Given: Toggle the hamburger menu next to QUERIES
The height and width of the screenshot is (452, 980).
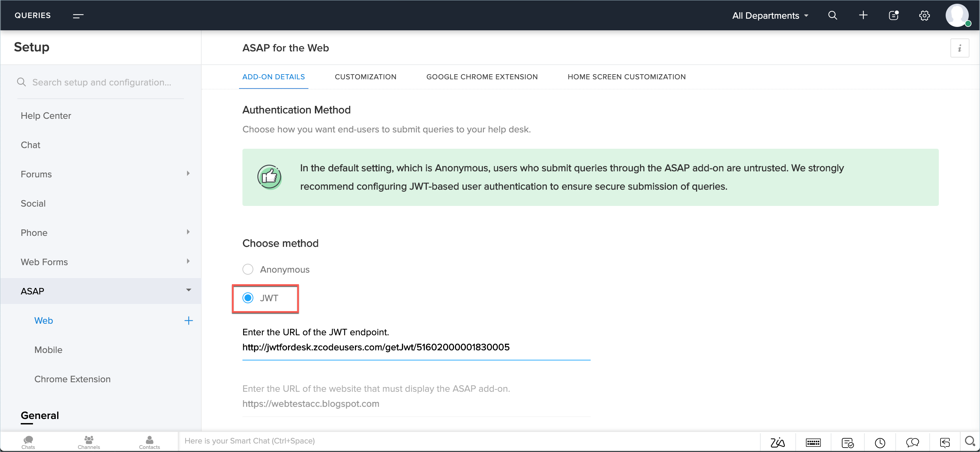Looking at the screenshot, I should (x=78, y=16).
